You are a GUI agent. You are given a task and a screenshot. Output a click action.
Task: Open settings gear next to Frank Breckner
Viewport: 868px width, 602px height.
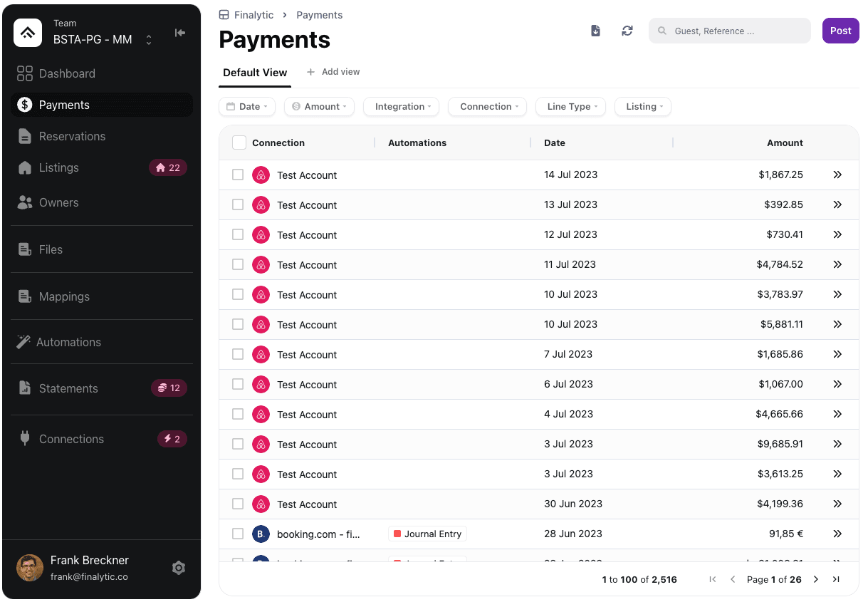click(179, 568)
